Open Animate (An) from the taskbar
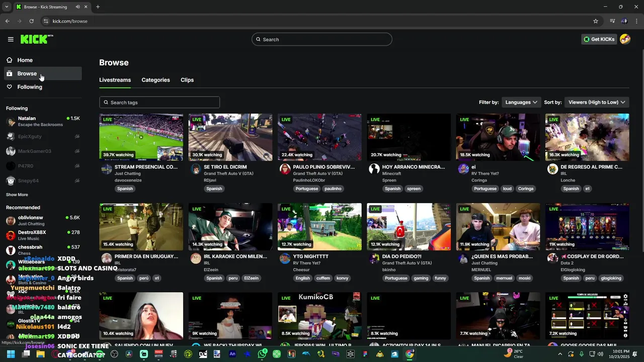 point(232,354)
